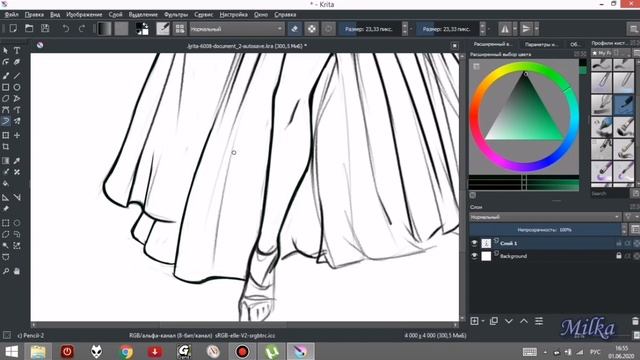Select the Text tool
This screenshot has width=640, height=360.
click(x=17, y=51)
